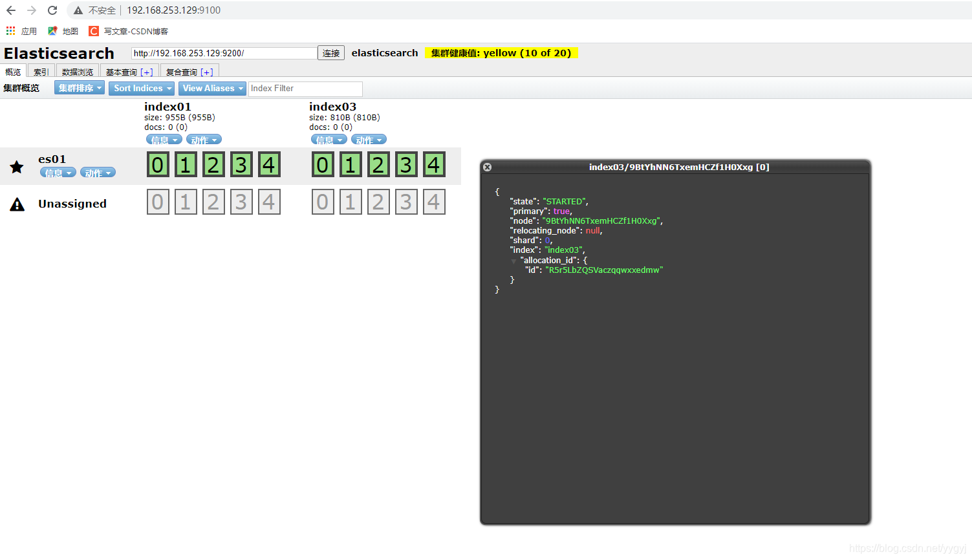
Task: Open the View Aliases dropdown
Action: click(x=212, y=89)
